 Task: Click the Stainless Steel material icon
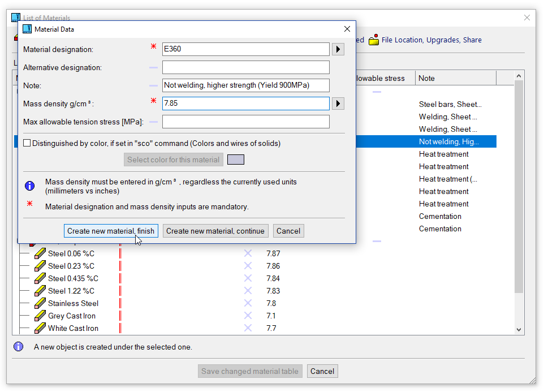40,303
